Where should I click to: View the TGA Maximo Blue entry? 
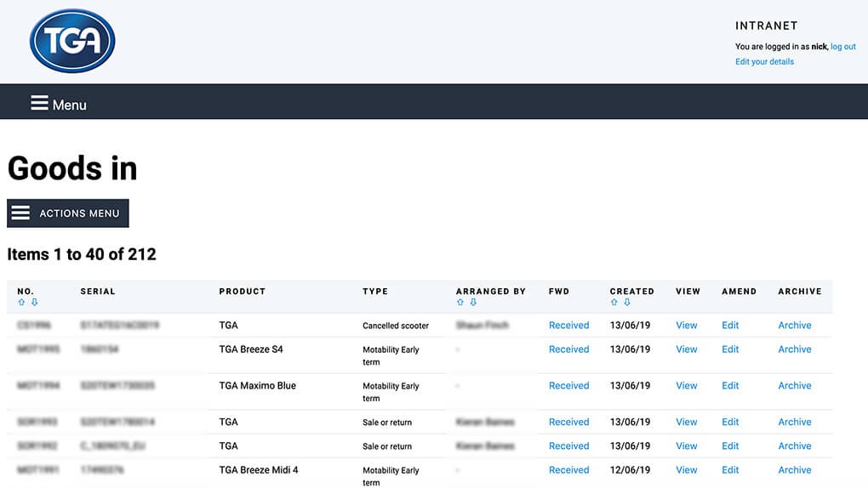click(687, 386)
